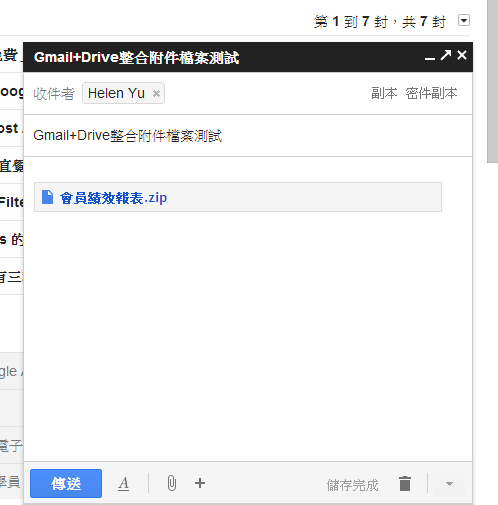This screenshot has height=505, width=498.
Task: Click the attachment file icon beside 會員績效報表.zip
Action: click(x=47, y=197)
